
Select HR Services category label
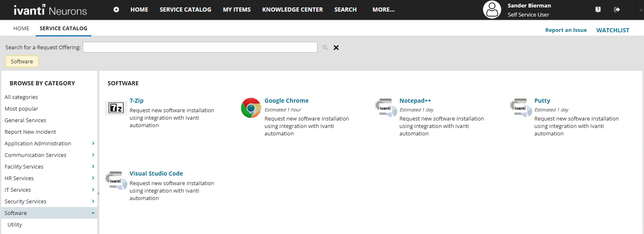coord(19,178)
